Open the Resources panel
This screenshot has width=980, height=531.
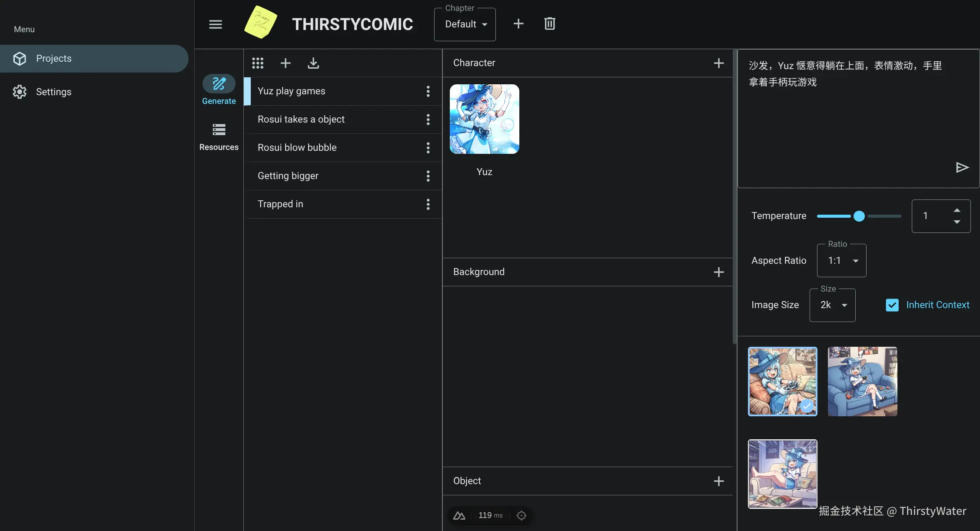[x=219, y=135]
